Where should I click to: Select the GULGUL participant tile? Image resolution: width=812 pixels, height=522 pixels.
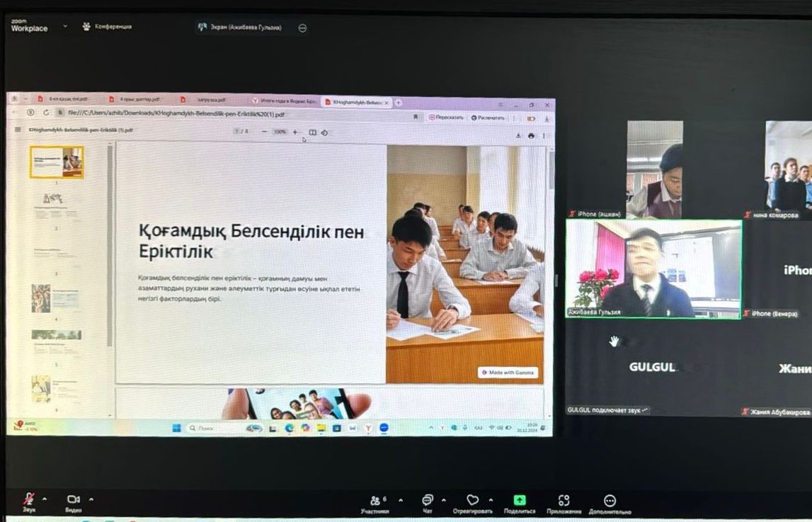pyautogui.click(x=653, y=368)
